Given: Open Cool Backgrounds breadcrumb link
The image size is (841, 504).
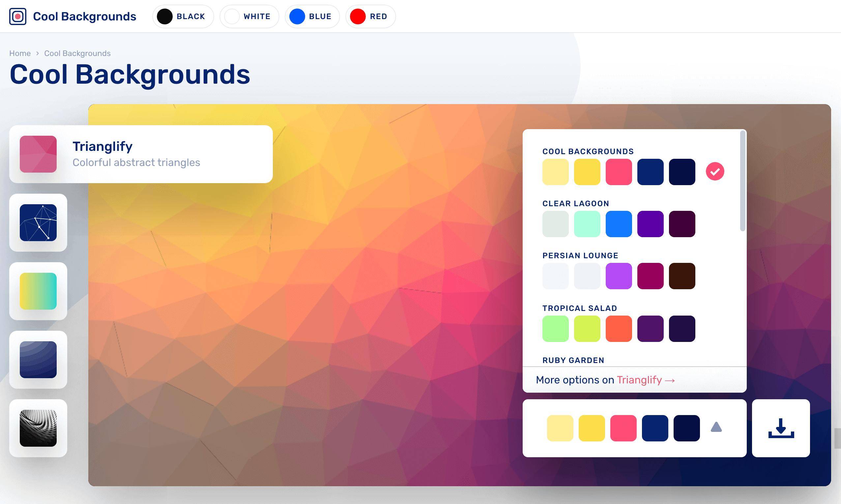Looking at the screenshot, I should pos(77,53).
